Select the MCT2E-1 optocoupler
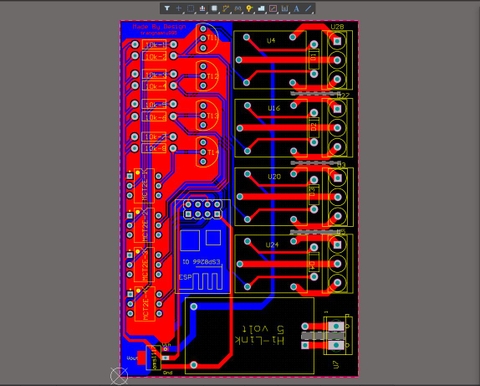 [x=144, y=186]
